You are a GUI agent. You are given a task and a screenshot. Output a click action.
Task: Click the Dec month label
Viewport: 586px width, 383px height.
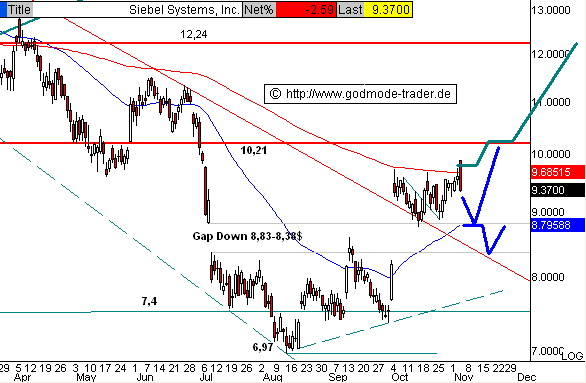click(x=527, y=377)
